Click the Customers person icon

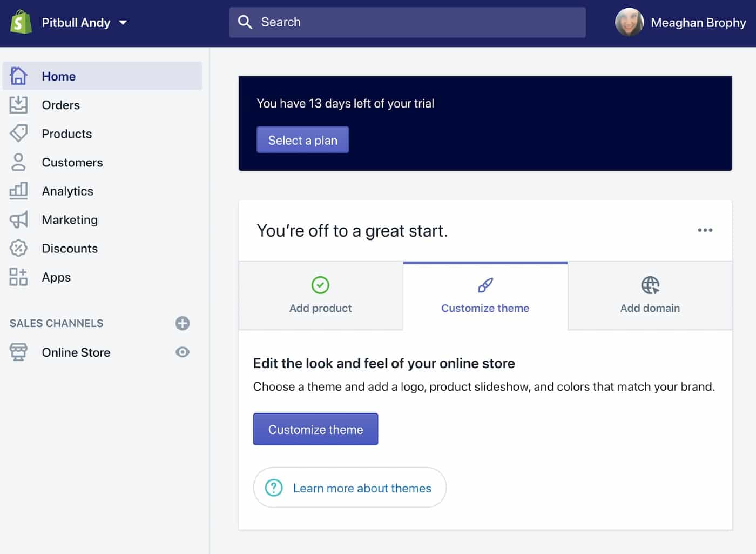click(19, 162)
